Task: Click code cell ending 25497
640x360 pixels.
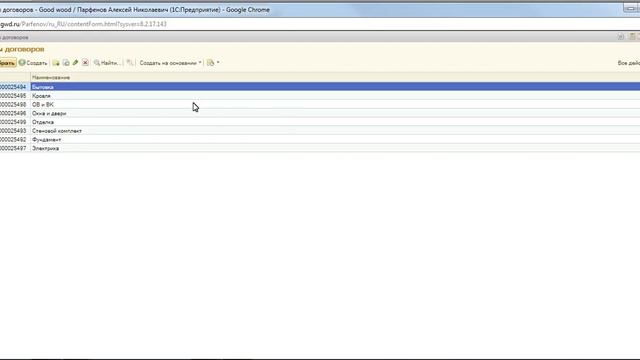Action: 15,148
